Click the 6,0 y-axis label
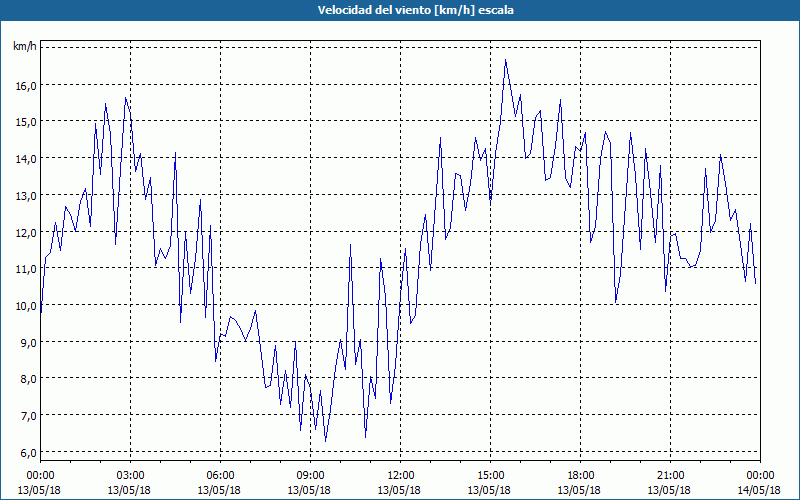Image resolution: width=800 pixels, height=500 pixels. 29,453
